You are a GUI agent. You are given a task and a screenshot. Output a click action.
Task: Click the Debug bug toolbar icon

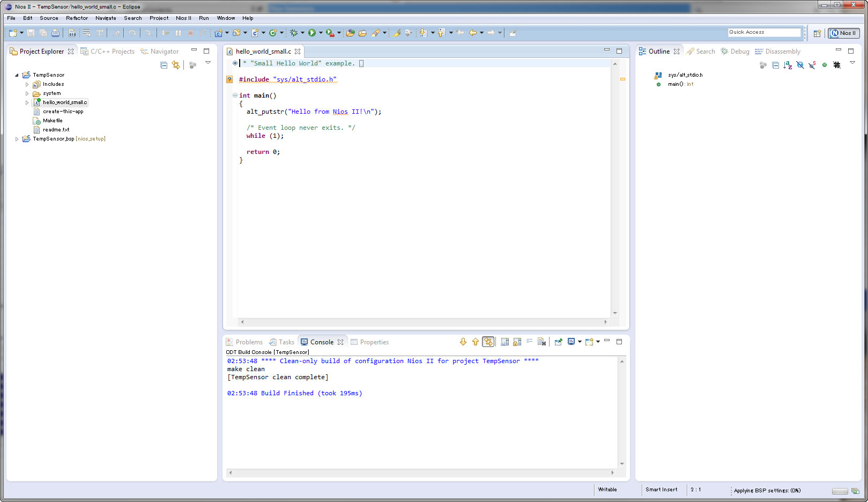pos(293,33)
